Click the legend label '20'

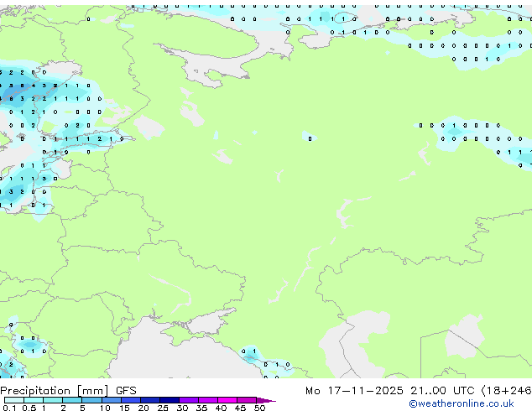click(x=143, y=408)
